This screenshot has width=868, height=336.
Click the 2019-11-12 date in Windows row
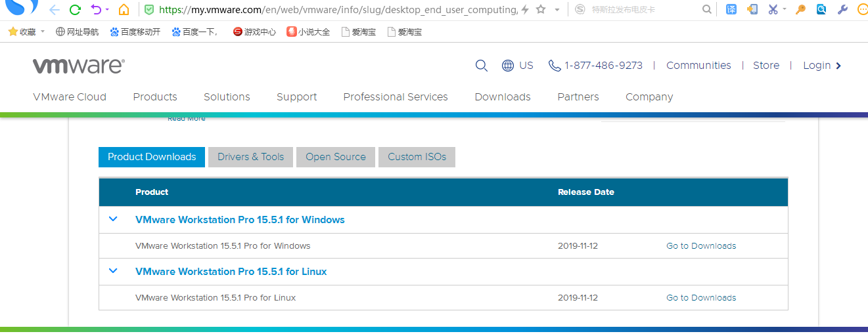point(578,246)
